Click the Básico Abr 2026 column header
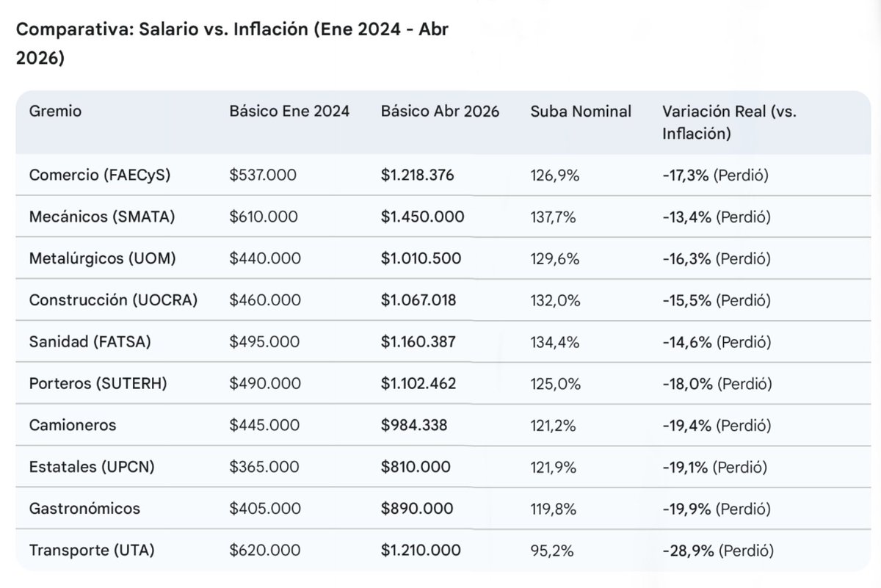 click(x=440, y=112)
